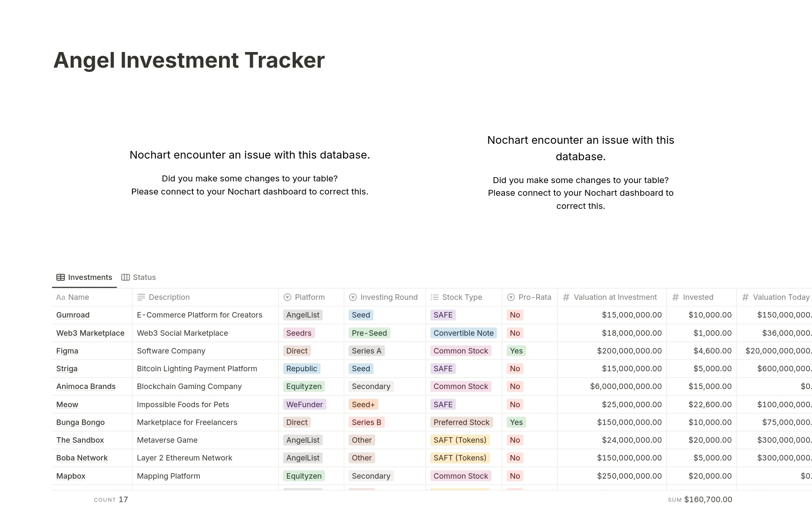Toggle Pro-Rata status for Bunga Bongo row

tap(516, 422)
